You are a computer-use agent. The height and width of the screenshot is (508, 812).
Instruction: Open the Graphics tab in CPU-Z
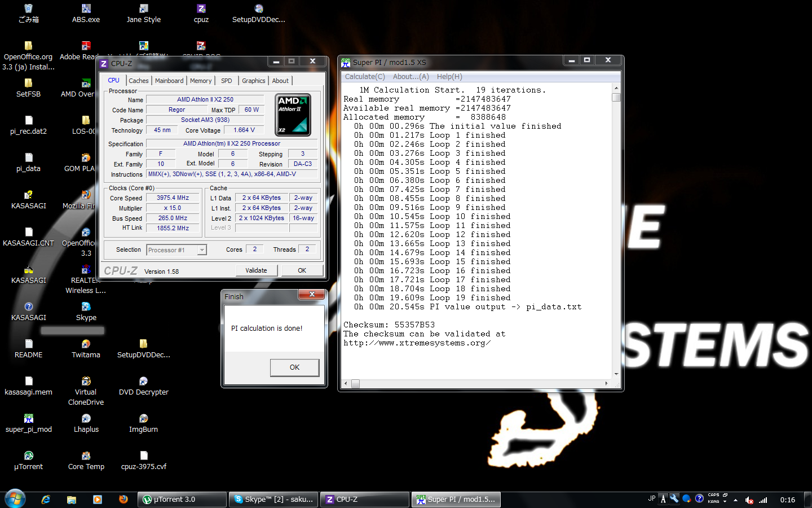click(254, 81)
